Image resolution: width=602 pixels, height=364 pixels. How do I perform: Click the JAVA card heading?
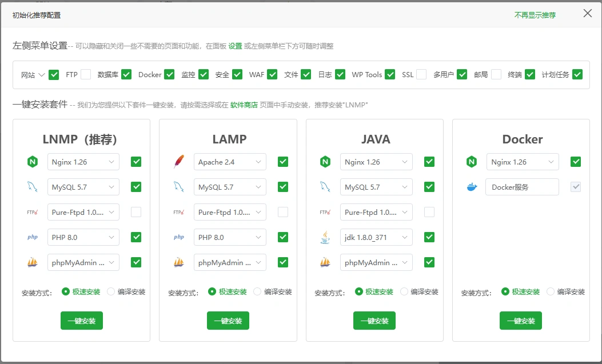point(376,139)
